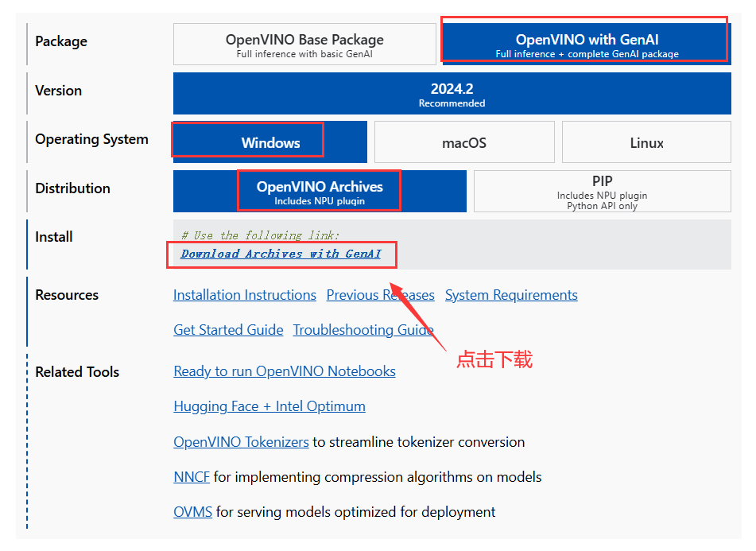Choose Linux as the operating system

(x=646, y=142)
